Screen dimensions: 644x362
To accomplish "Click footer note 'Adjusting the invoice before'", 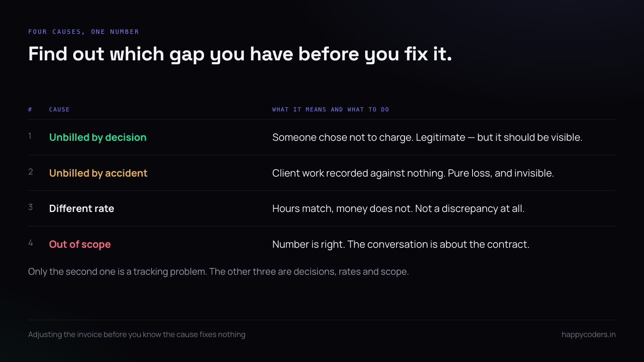I will tap(137, 335).
